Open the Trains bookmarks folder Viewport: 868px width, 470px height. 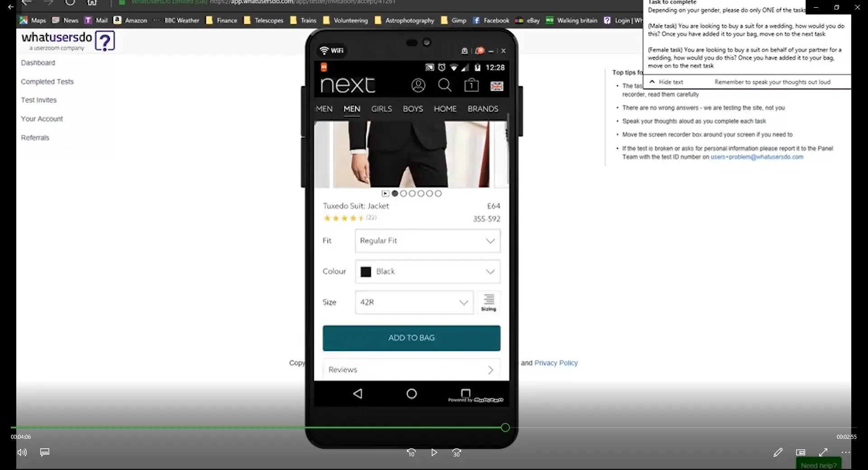coord(303,20)
